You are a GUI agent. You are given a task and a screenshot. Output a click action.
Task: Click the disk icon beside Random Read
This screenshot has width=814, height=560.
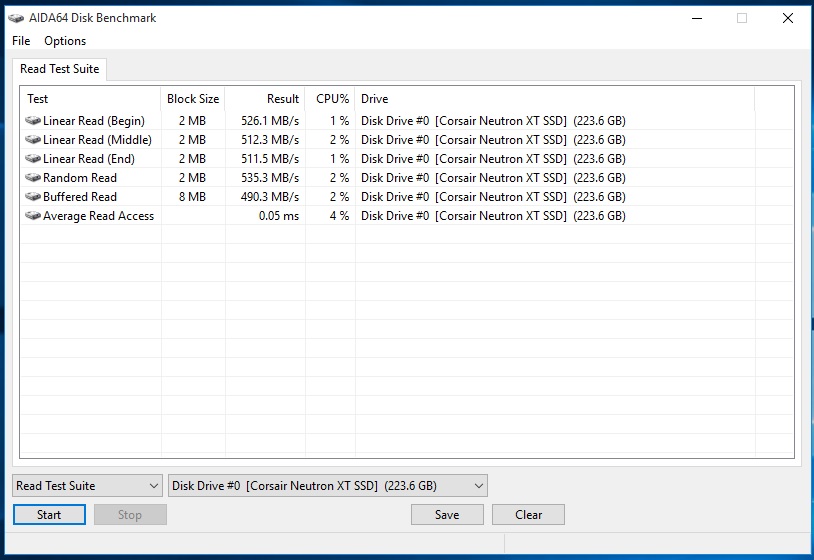(x=33, y=177)
